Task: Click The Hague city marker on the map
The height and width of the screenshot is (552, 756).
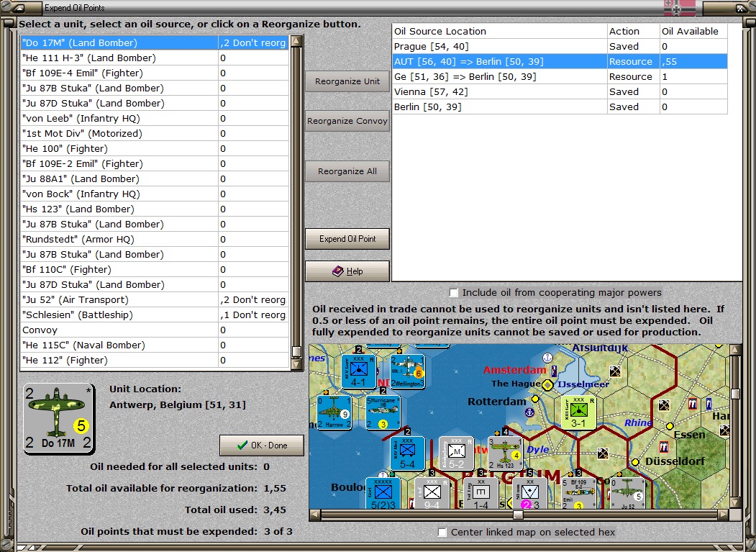Action: pyautogui.click(x=547, y=385)
